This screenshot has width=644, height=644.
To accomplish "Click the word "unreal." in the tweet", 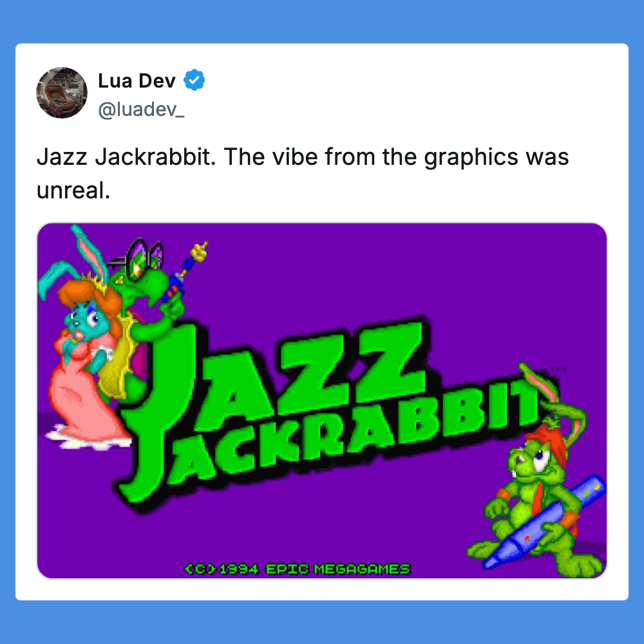I will pos(73,191).
